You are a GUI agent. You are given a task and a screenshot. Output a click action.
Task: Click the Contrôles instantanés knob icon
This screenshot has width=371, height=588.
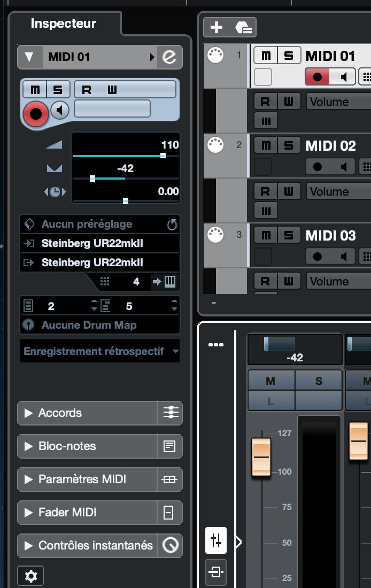169,546
